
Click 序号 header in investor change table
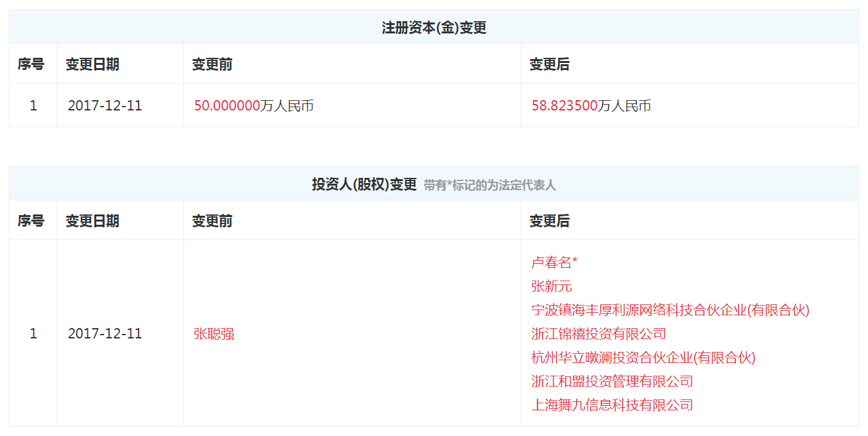tap(31, 221)
